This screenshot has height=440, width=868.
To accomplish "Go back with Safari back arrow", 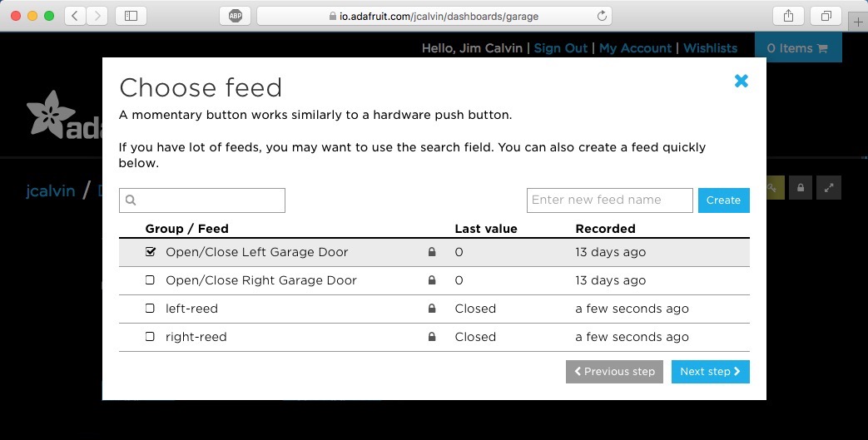I will pos(75,16).
